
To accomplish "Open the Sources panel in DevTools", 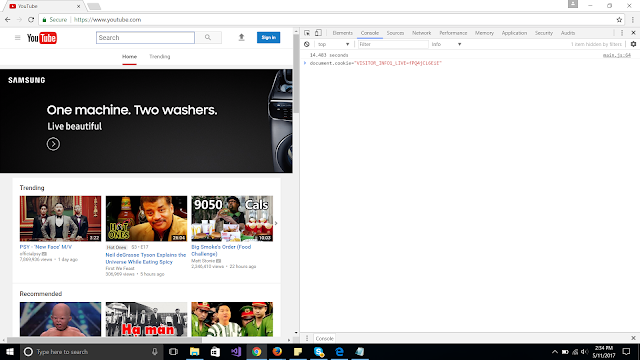I will click(395, 33).
